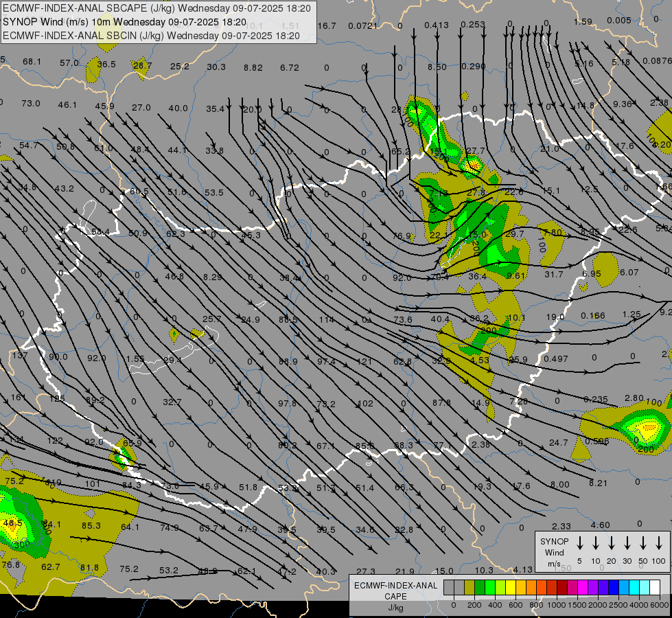Click the map value 2.80
The height and width of the screenshot is (618, 672).
click(x=634, y=398)
